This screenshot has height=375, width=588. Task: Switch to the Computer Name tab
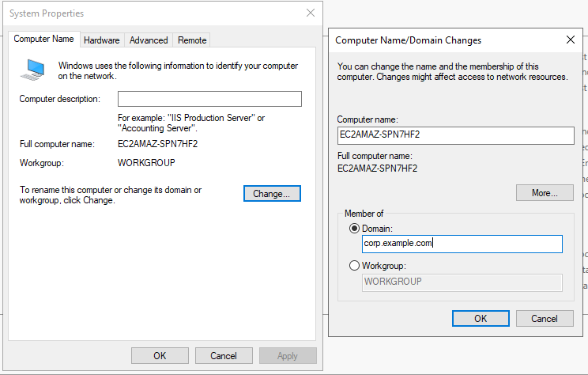click(x=44, y=39)
